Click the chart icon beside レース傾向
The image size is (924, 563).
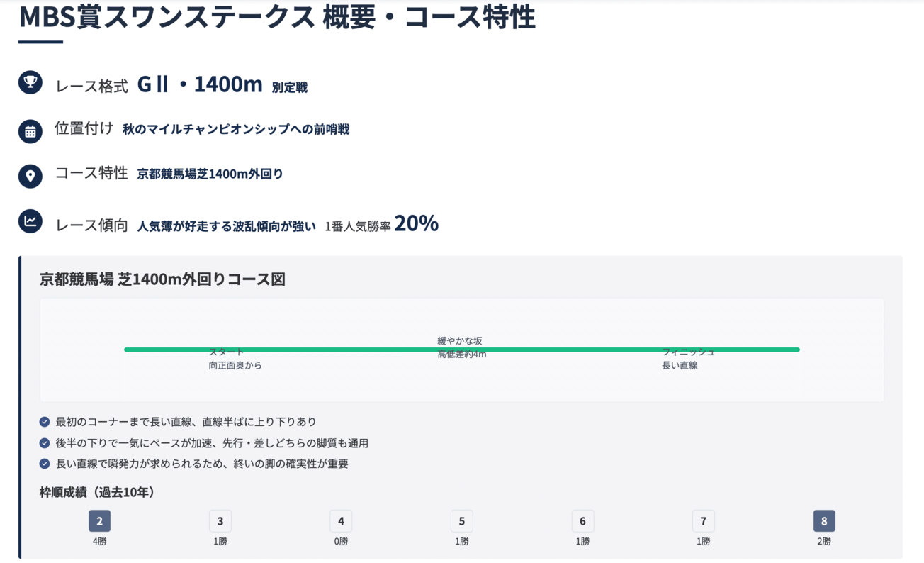coord(30,221)
